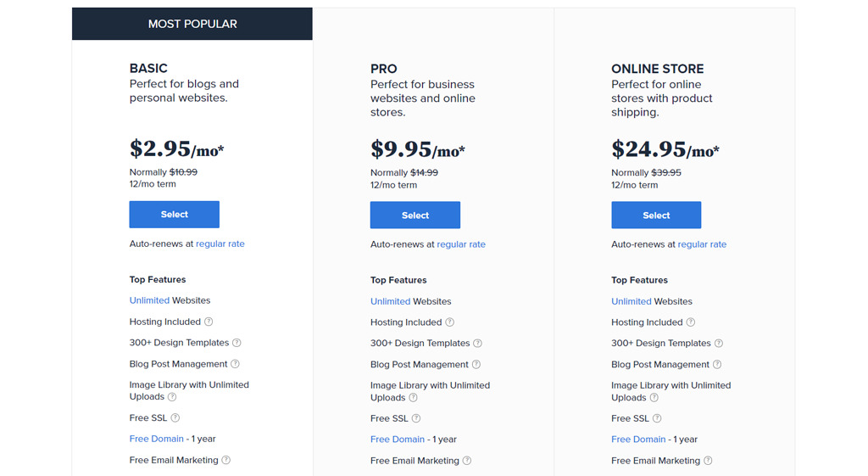Click help icon beside Basic Blog Post Management

(236, 363)
